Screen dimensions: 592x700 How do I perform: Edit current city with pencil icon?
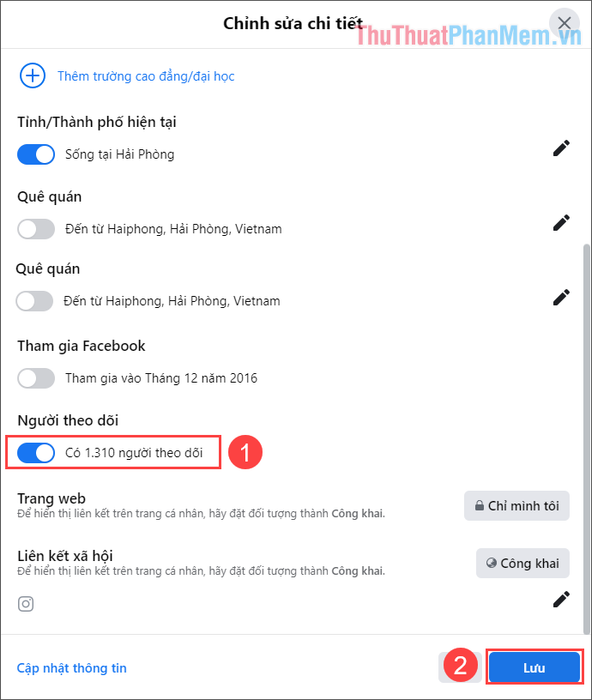click(561, 148)
